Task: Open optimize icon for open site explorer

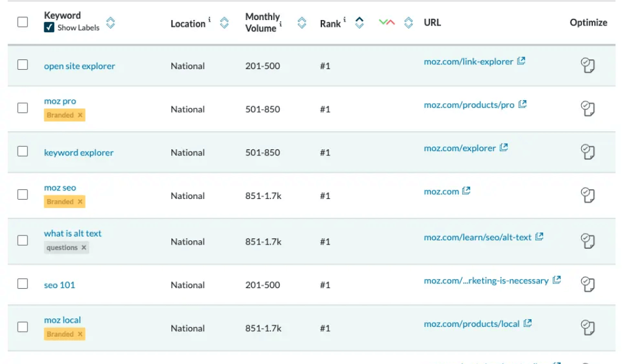Action: pyautogui.click(x=588, y=65)
